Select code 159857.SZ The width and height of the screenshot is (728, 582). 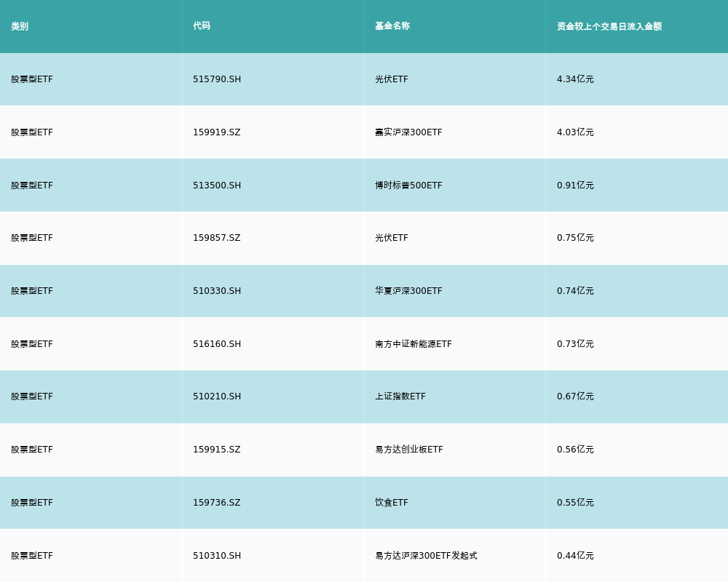tap(217, 238)
